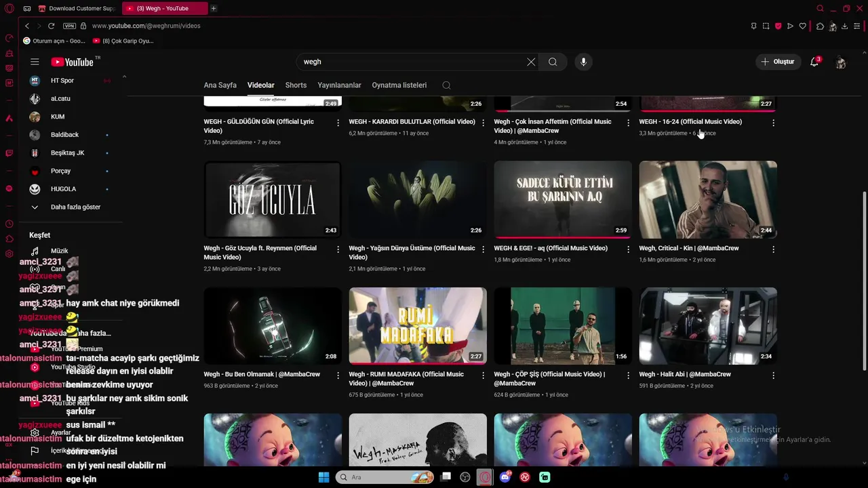
Task: Open browser downloads icon
Action: click(844, 26)
